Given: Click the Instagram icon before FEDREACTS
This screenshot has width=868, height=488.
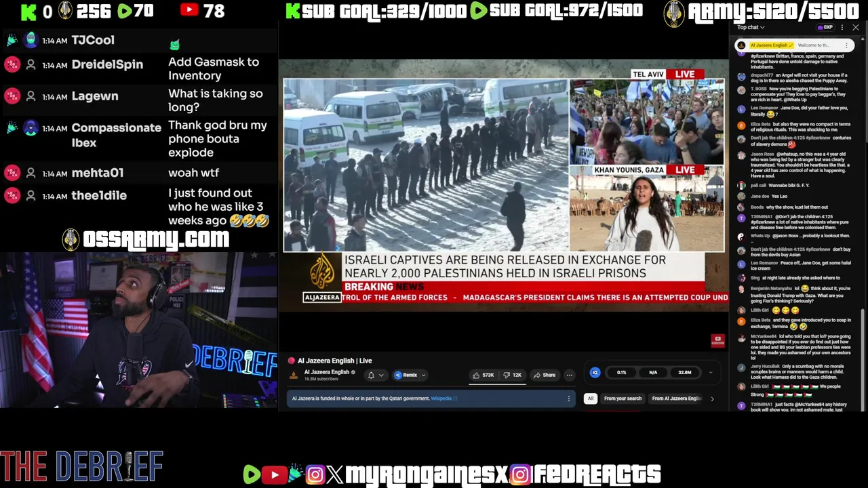Looking at the screenshot, I should tap(520, 474).
